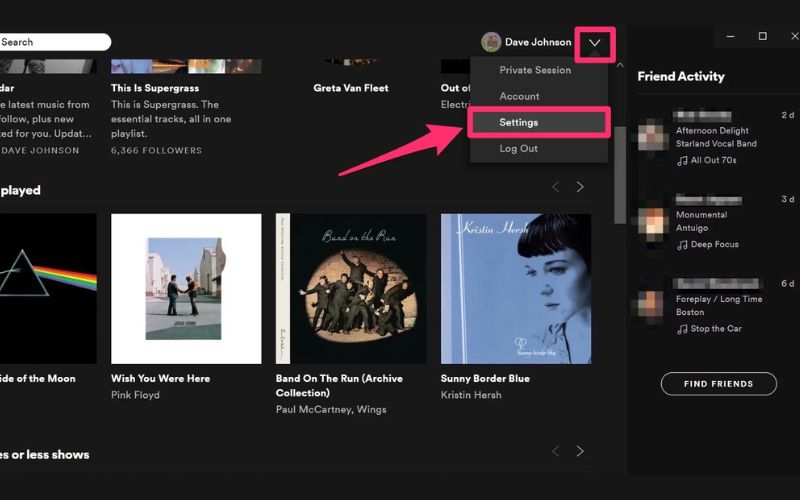Click Starland Vocal Band in Friend Activity

(716, 144)
